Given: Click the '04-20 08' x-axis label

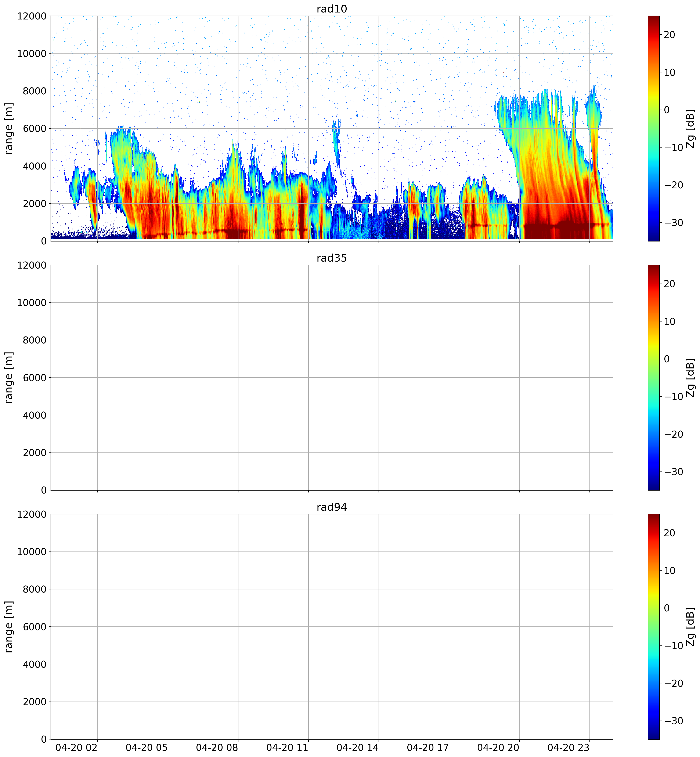Looking at the screenshot, I should (x=217, y=747).
